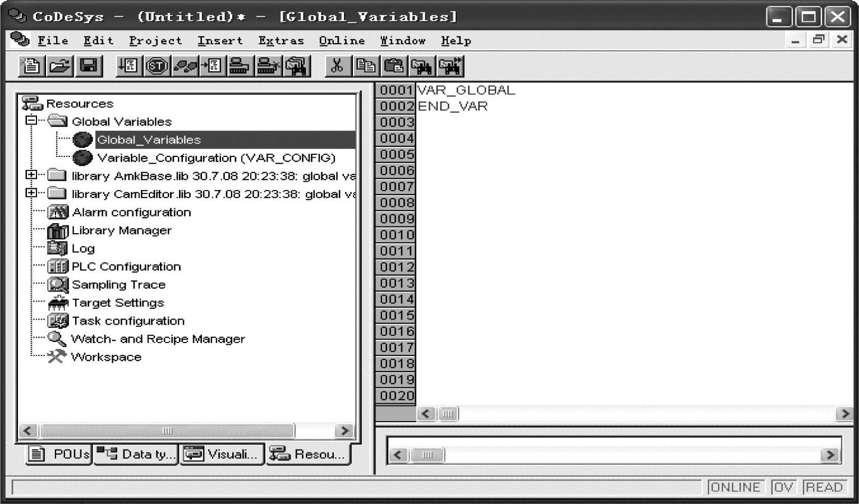Click the Login toolbar icon
This screenshot has height=504, width=859.
click(x=240, y=66)
